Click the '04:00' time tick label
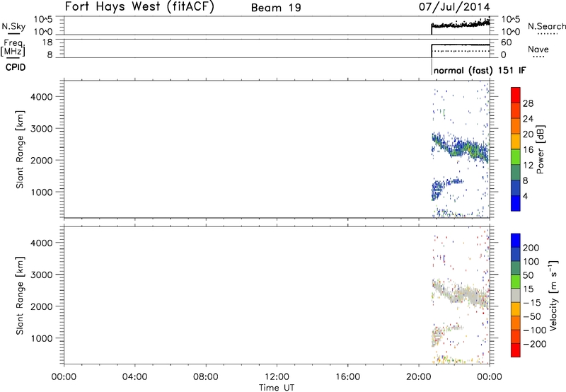Viewport: 566px width, 392px height. 135,377
